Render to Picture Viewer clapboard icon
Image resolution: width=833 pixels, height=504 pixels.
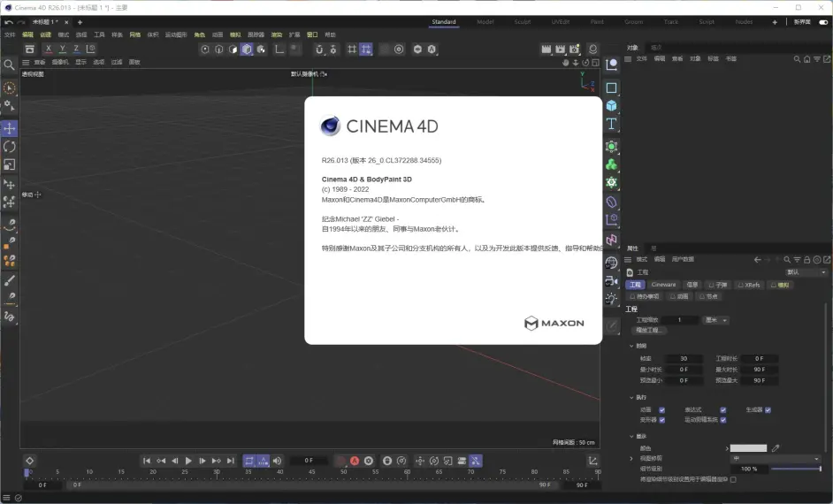[560, 49]
